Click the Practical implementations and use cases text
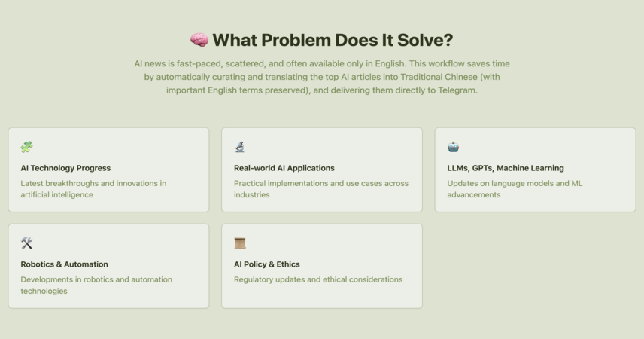This screenshot has height=339, width=644. point(321,189)
